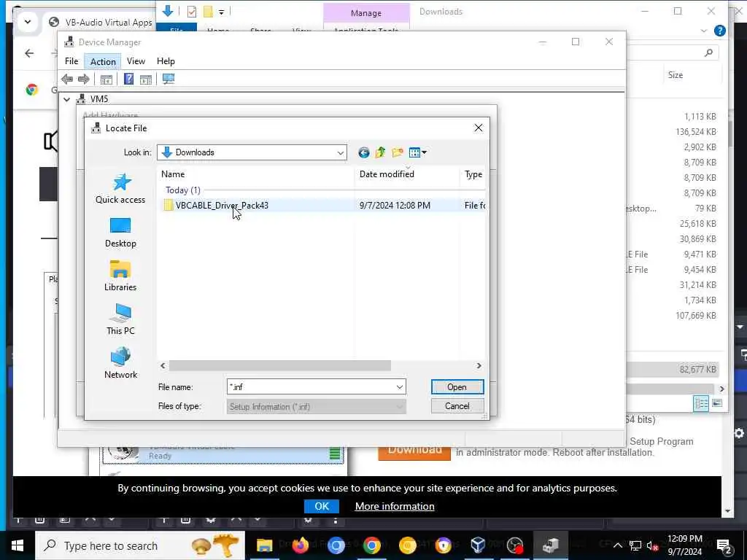Screen dimensions: 747x560
Task: Open the View menu in Device Manager
Action: [x=136, y=61]
